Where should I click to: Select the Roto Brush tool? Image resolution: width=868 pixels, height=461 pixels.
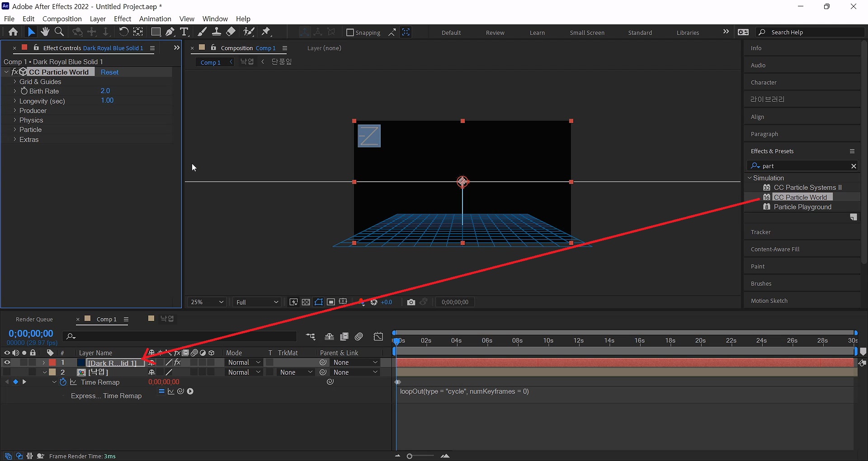(249, 32)
